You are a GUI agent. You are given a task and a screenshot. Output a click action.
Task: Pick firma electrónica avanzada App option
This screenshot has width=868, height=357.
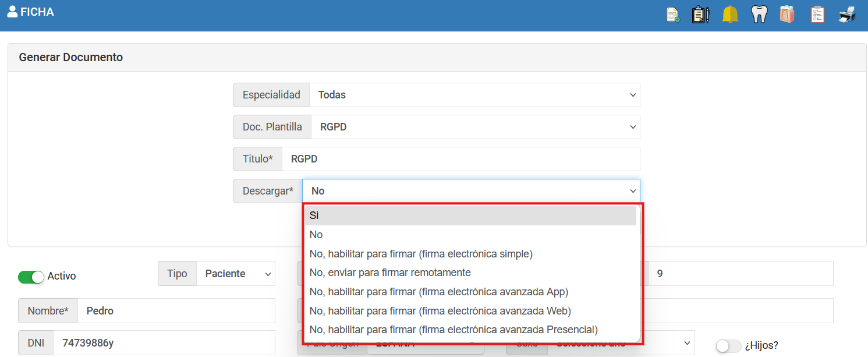[438, 292]
